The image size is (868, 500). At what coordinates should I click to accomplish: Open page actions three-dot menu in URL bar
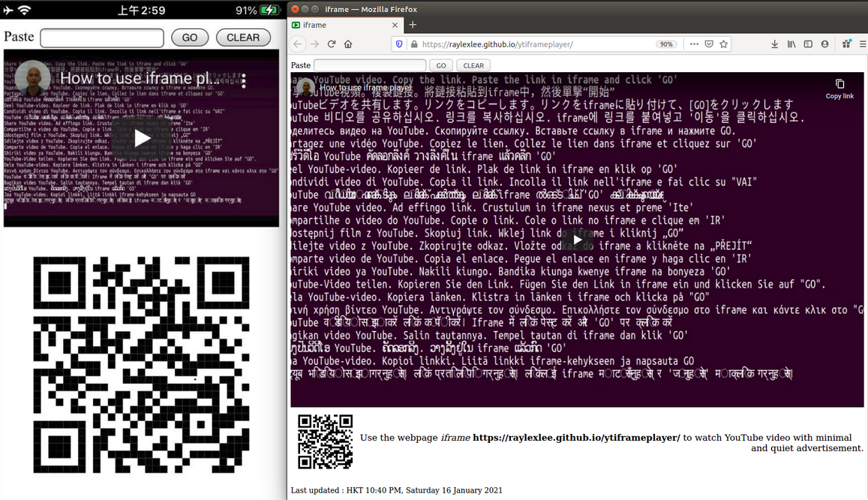(693, 44)
